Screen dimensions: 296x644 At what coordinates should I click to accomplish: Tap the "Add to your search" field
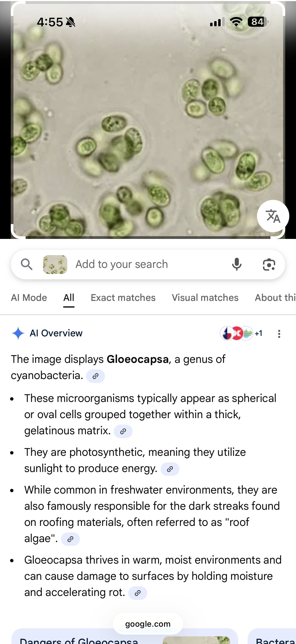coord(145,265)
